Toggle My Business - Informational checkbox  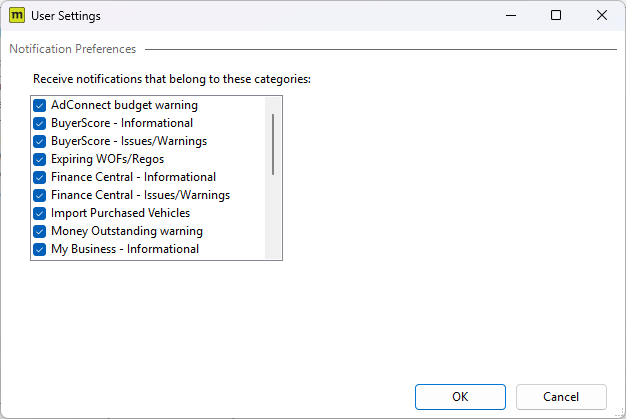click(x=40, y=249)
